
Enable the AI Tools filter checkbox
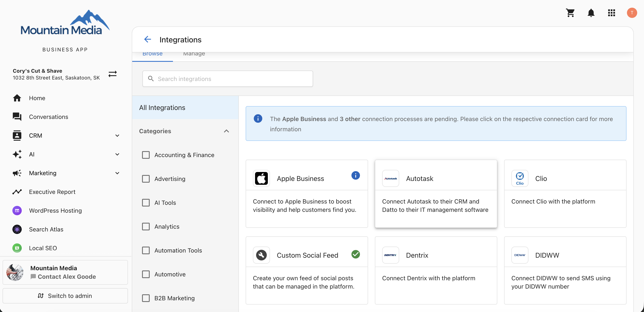pyautogui.click(x=146, y=203)
